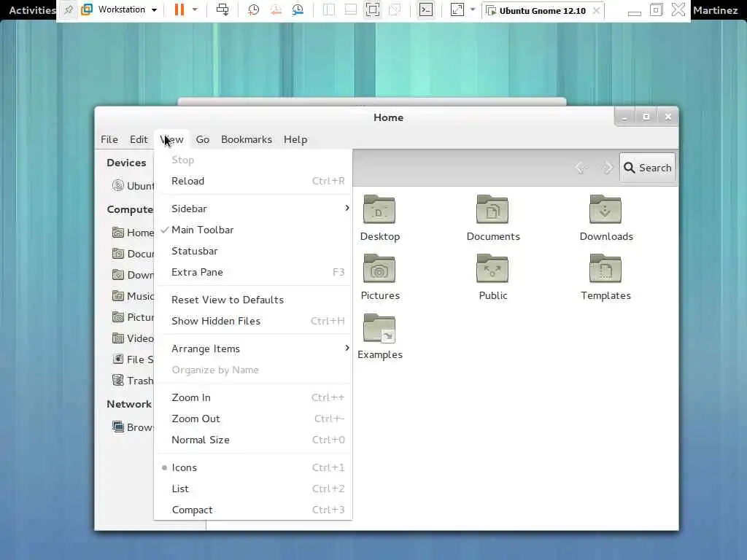Viewport: 747px width, 560px height.
Task: Select Home in the sidebar
Action: coord(133,233)
